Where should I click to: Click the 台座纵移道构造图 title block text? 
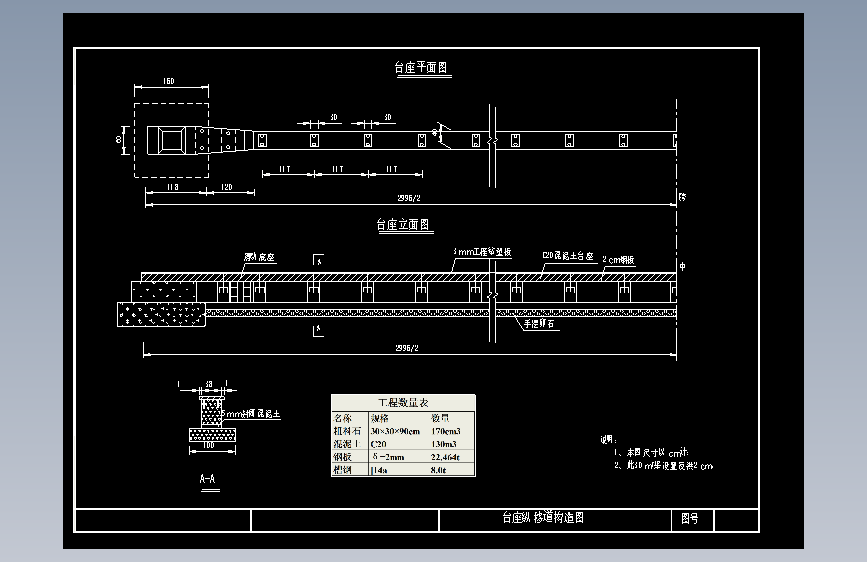543,518
